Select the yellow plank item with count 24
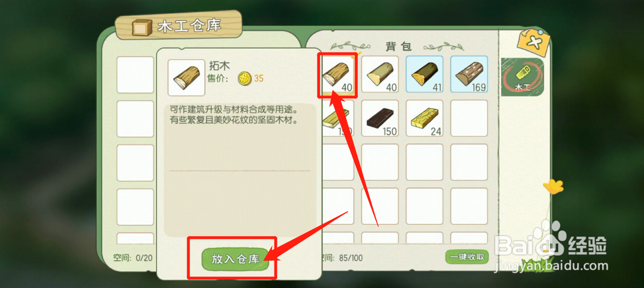 (425, 118)
